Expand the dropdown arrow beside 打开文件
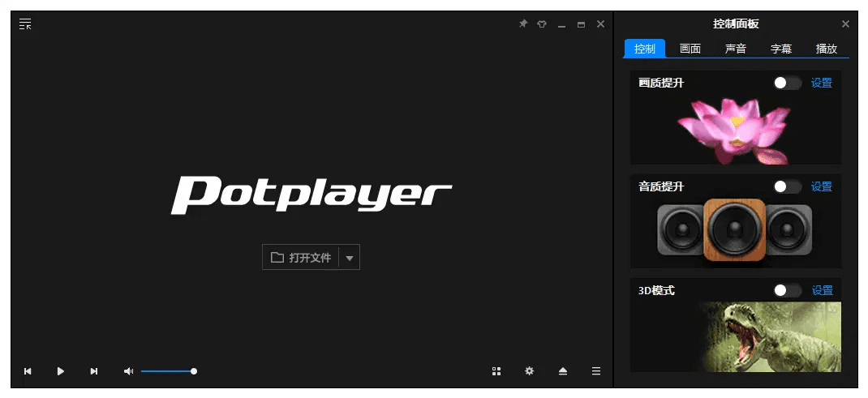868x398 pixels. [350, 258]
